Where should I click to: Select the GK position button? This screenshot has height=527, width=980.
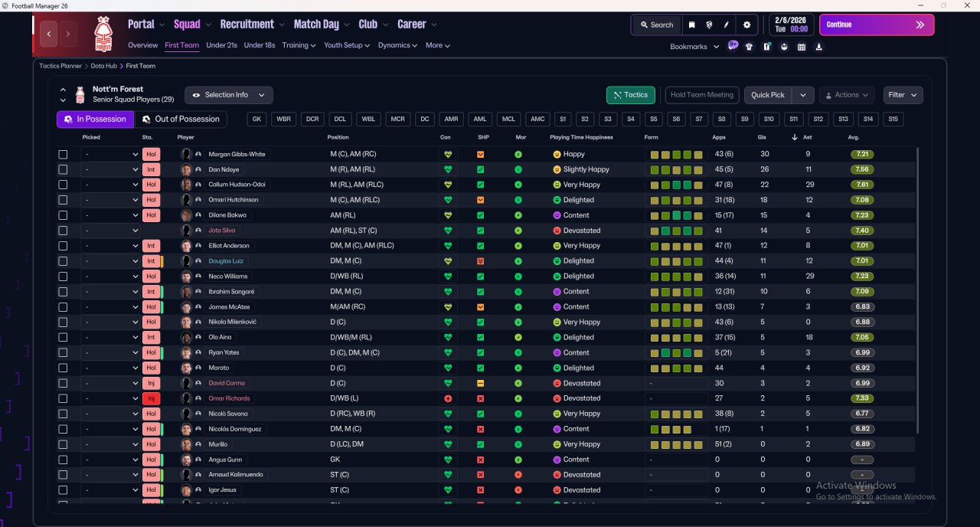coord(257,119)
